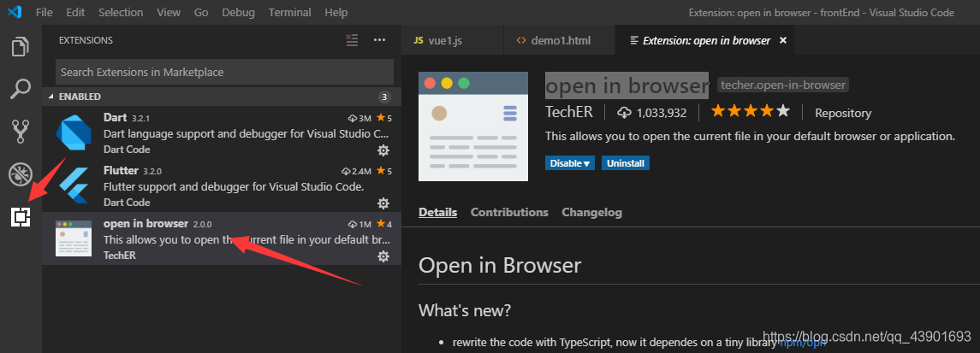980x353 pixels.
Task: Open the Explorer view in activity bar
Action: 21,47
